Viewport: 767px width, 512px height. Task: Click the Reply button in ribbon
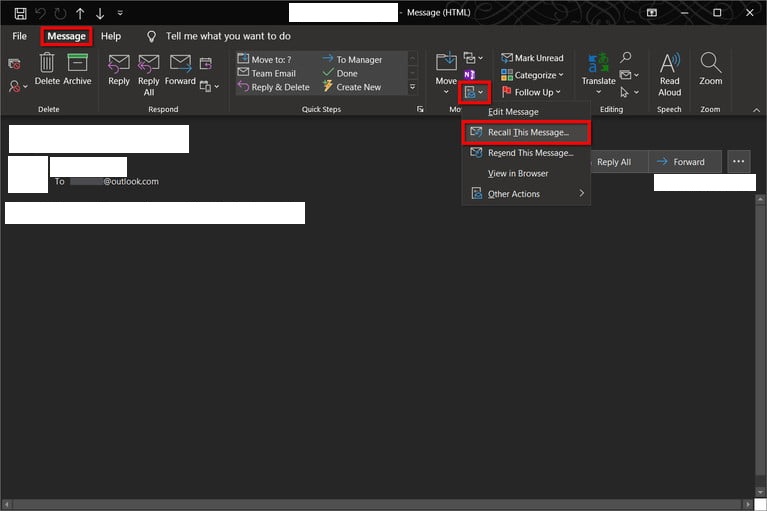119,70
